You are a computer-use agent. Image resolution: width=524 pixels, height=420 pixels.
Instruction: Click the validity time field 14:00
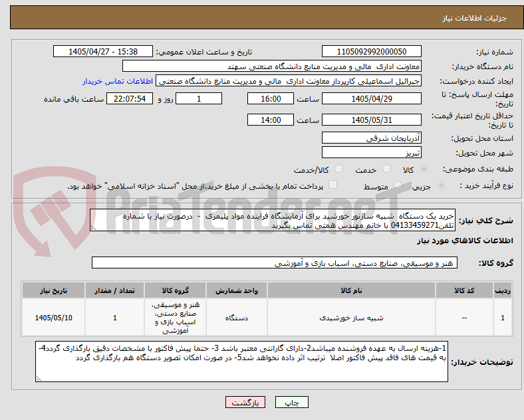point(271,120)
